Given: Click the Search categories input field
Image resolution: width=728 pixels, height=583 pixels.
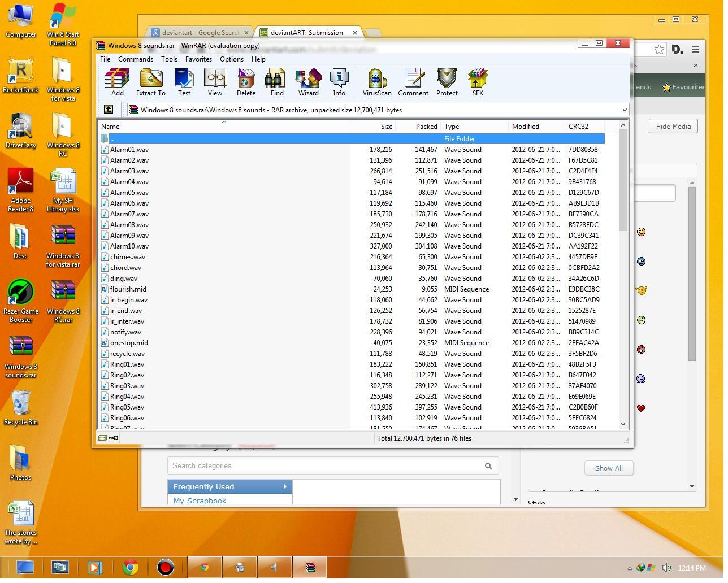Looking at the screenshot, I should [x=333, y=465].
